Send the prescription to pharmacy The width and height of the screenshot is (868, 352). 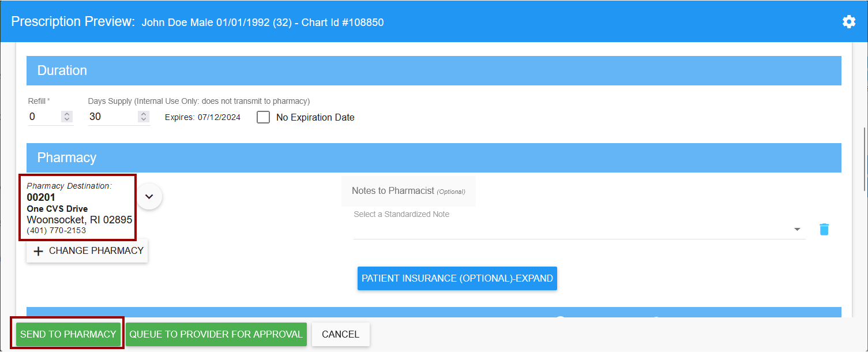click(68, 334)
